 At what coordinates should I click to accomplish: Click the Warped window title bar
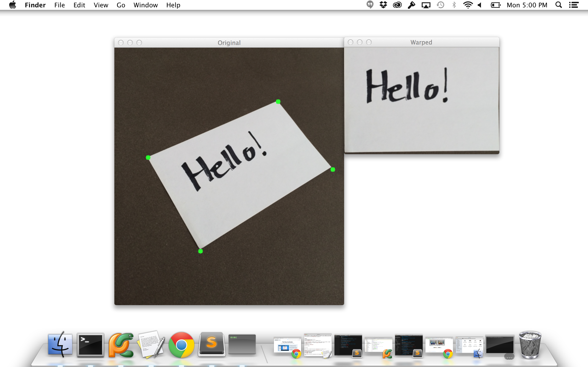[421, 42]
